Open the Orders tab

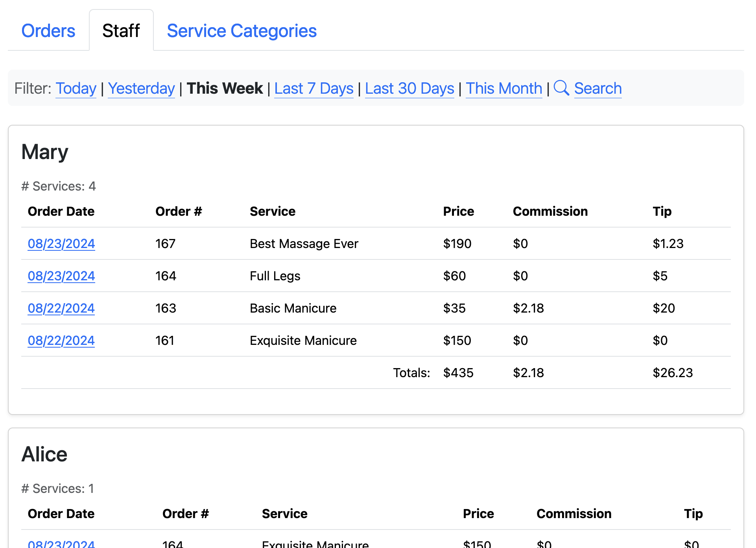(48, 31)
